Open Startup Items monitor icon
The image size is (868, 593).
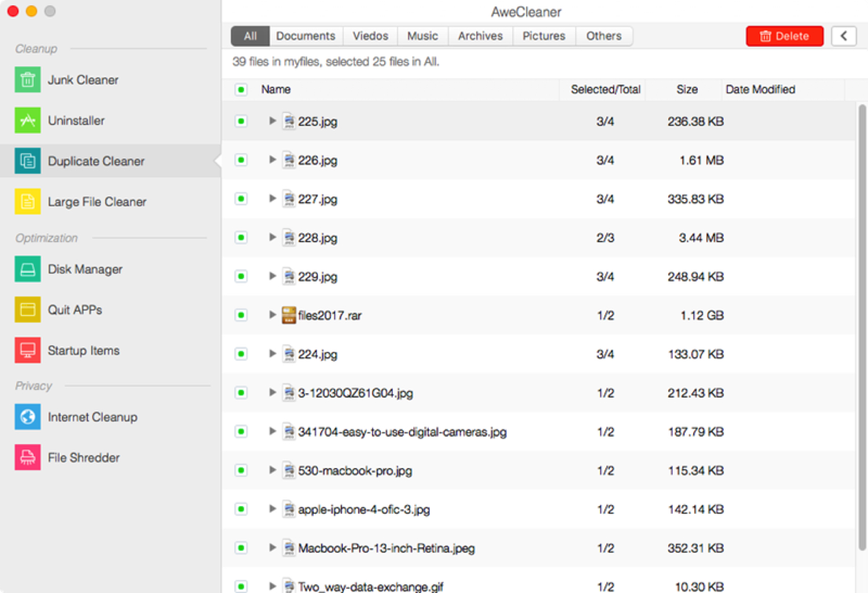tap(27, 350)
